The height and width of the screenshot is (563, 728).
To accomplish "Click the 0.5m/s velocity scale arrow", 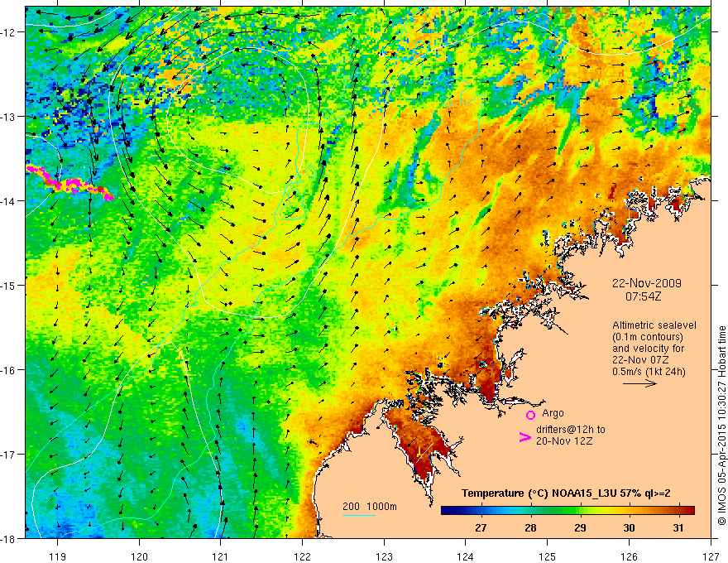I will (x=639, y=383).
